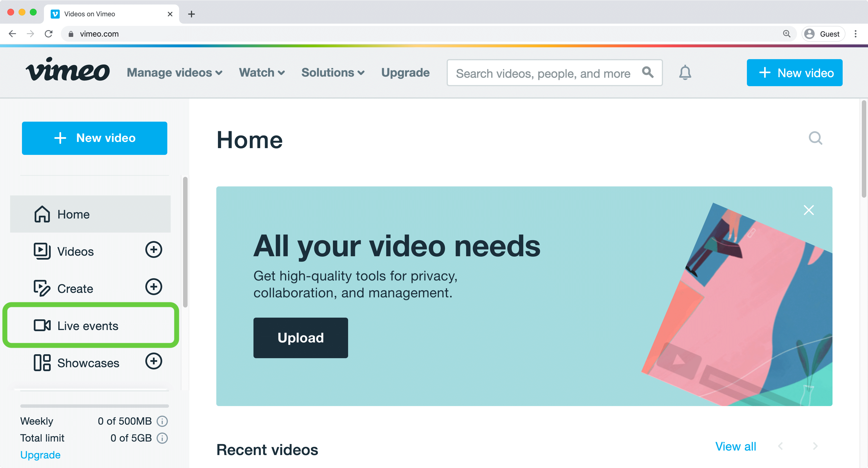Dismiss the All your video needs banner
This screenshot has height=468, width=868.
808,210
